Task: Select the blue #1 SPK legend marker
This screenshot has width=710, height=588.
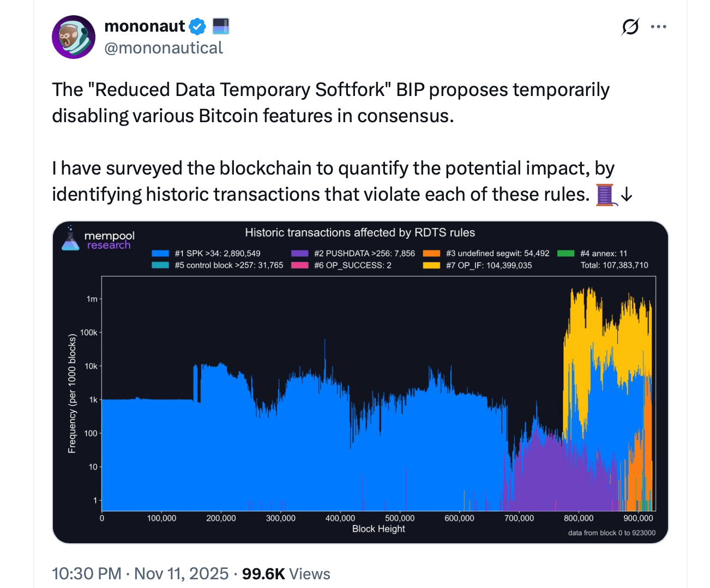Action: (161, 253)
